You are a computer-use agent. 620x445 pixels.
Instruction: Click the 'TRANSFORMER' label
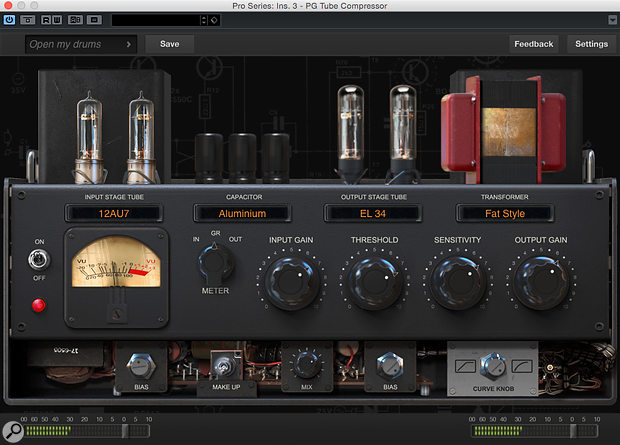(x=505, y=197)
